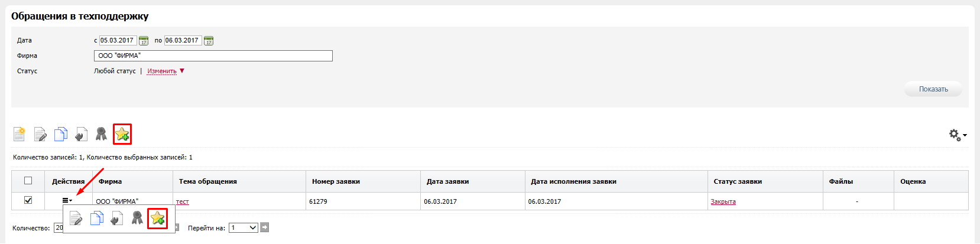Click the Фирма input field
The image size is (980, 244).
[213, 56]
